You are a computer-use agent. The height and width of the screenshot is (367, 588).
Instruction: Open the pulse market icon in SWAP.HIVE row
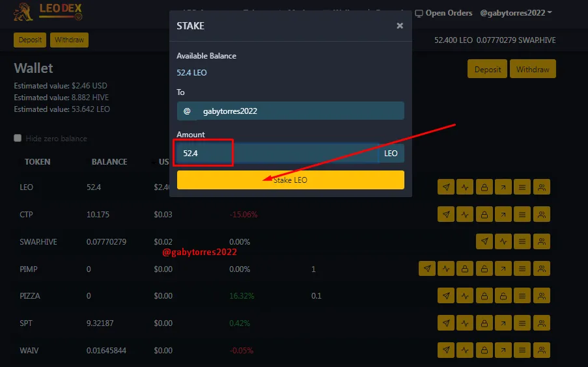click(503, 241)
